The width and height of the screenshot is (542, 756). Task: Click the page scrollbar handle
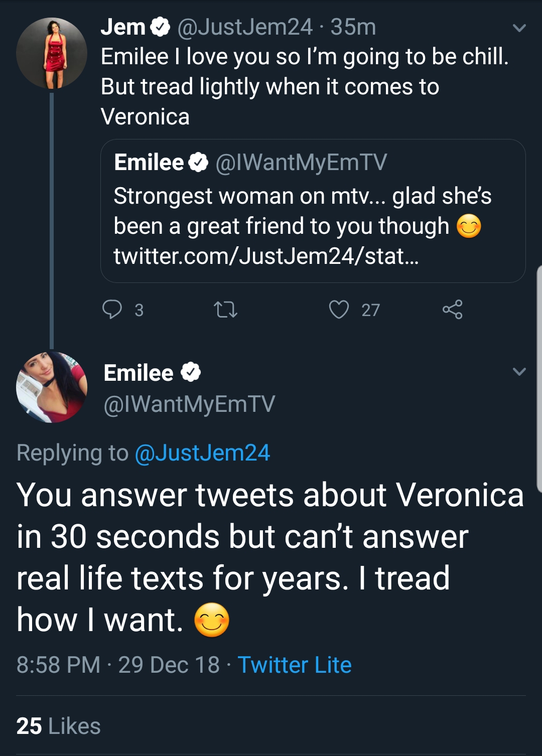539,379
